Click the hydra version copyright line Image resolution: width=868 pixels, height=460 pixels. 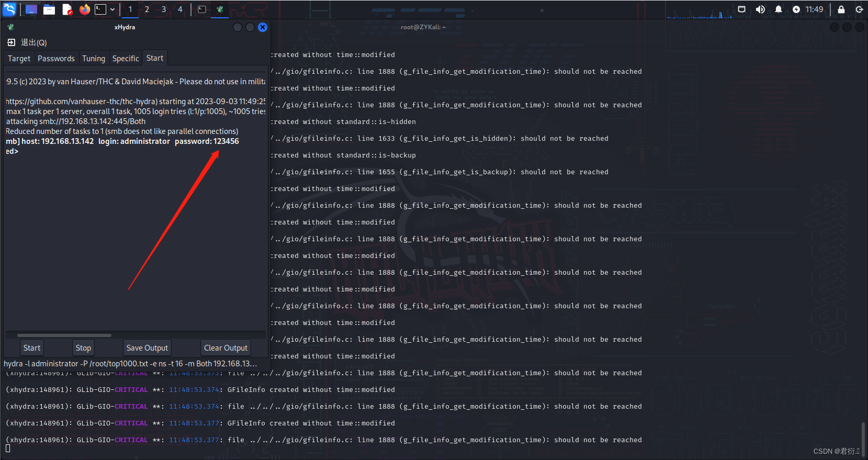tap(136, 82)
